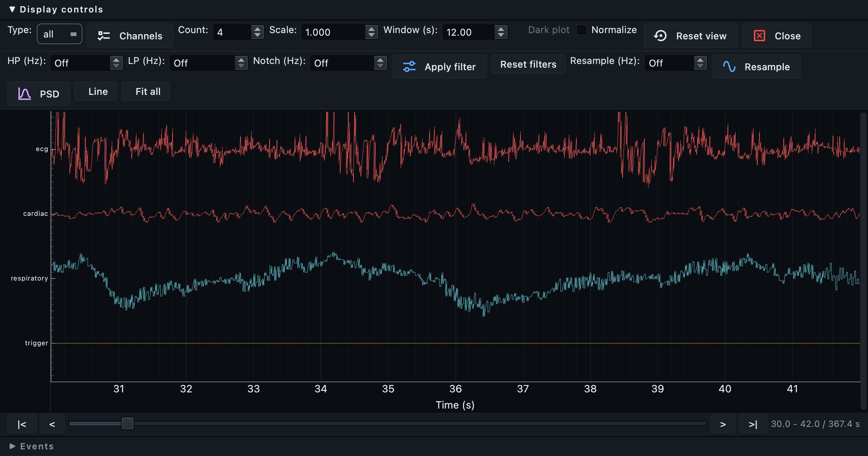Click the Scale input field
The width and height of the screenshot is (868, 456).
click(x=334, y=32)
